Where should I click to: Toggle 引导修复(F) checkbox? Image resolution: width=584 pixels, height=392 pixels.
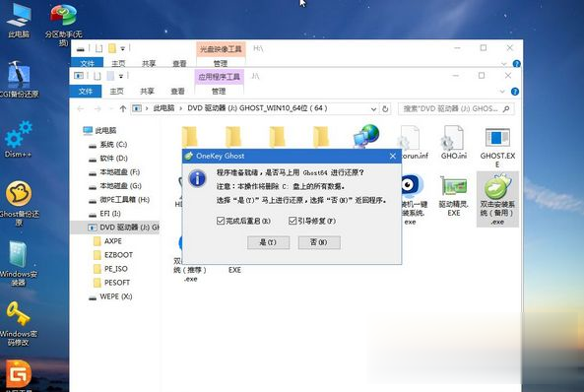pos(292,221)
